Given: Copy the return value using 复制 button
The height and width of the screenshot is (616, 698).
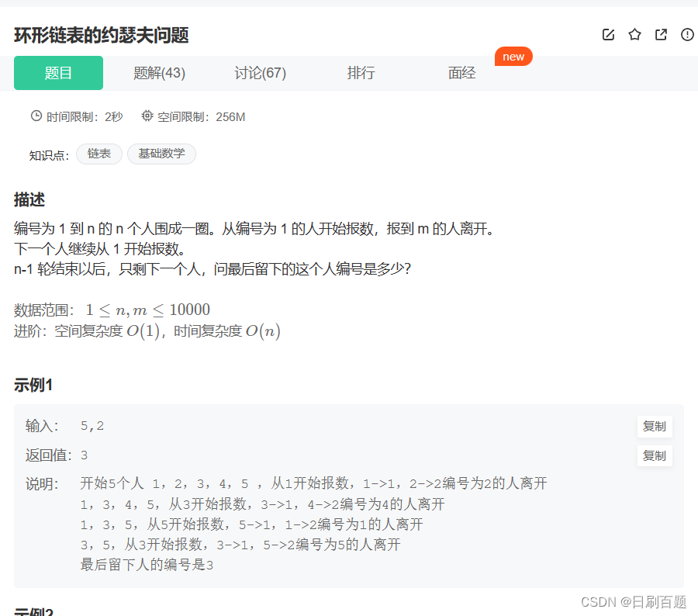Looking at the screenshot, I should tap(655, 455).
